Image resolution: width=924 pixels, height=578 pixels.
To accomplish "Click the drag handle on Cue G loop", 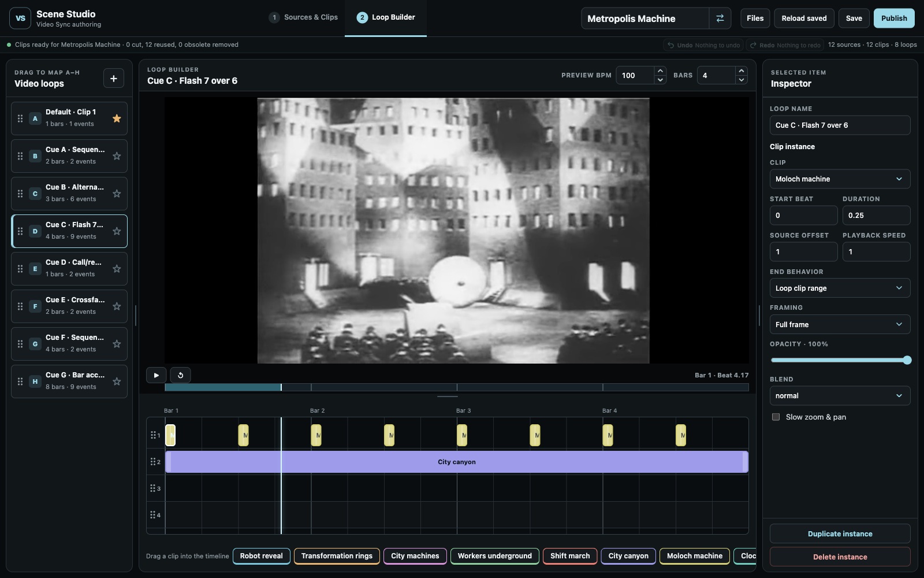I will click(x=20, y=381).
